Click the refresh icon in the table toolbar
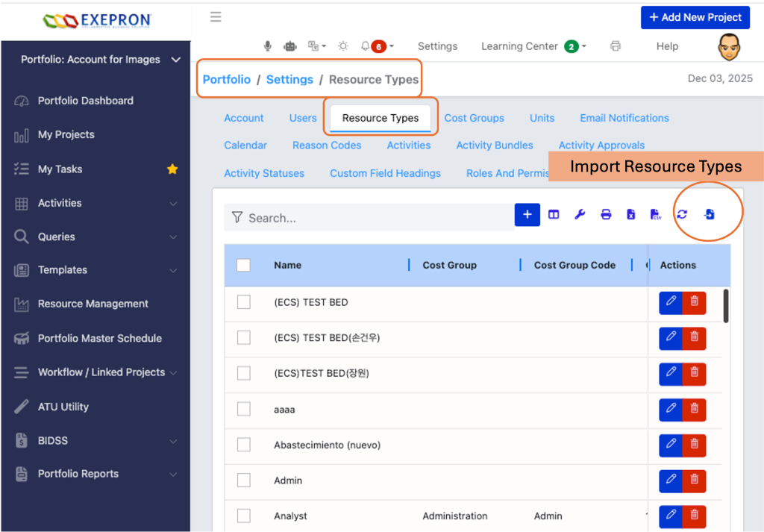764x532 pixels. click(x=682, y=215)
